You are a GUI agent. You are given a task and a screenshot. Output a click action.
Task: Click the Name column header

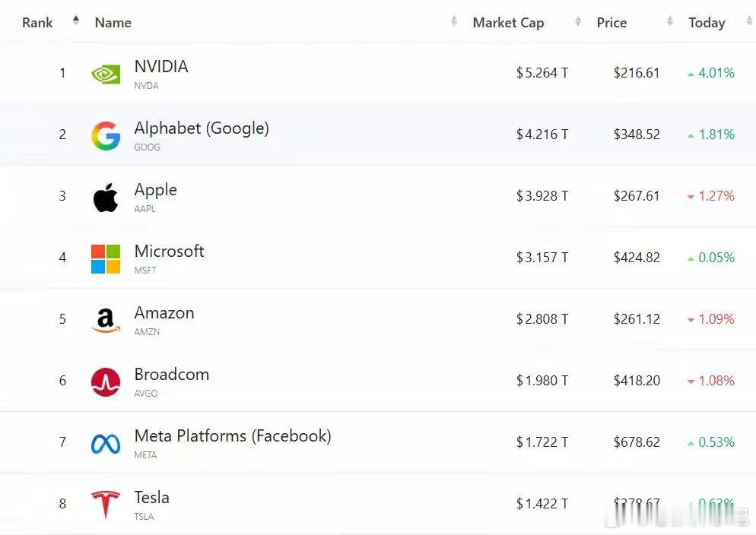pyautogui.click(x=113, y=23)
